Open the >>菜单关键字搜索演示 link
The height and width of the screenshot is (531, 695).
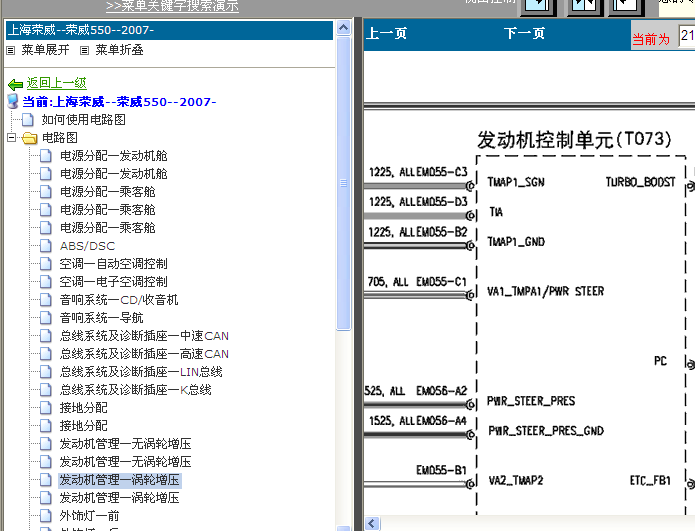172,6
